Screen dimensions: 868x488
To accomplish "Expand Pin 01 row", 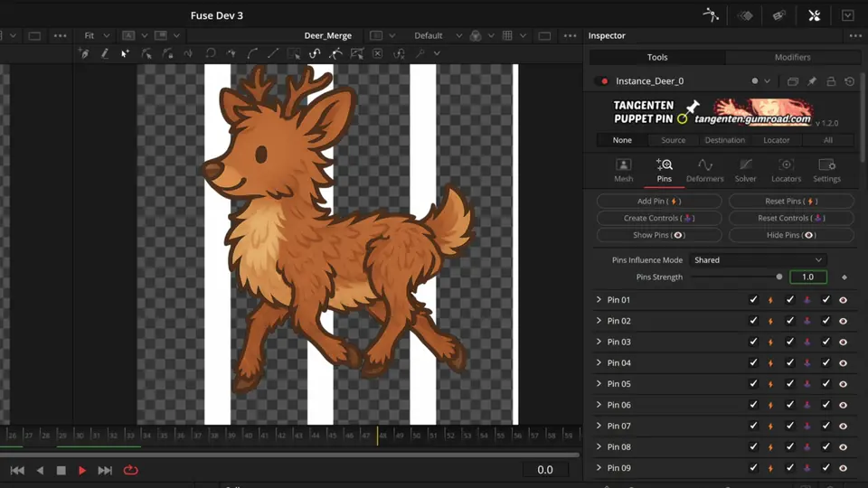I will click(599, 300).
